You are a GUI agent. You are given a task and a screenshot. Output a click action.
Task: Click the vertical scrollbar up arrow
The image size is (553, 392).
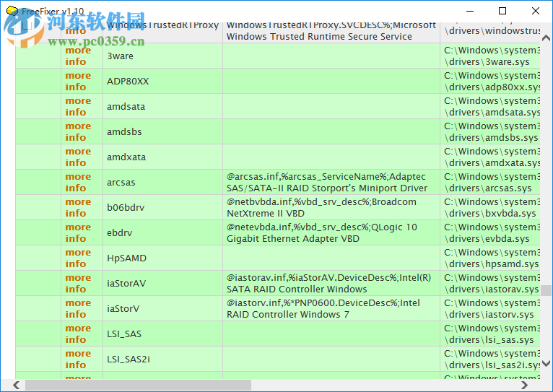546,38
